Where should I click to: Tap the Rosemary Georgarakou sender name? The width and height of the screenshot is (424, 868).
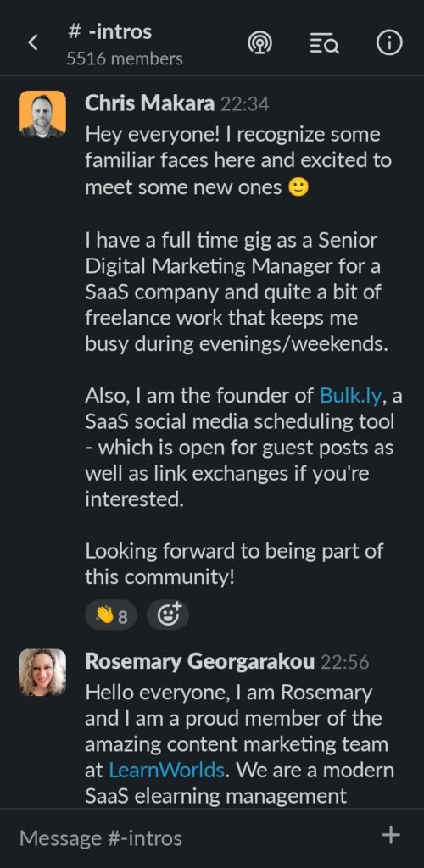coord(200,661)
